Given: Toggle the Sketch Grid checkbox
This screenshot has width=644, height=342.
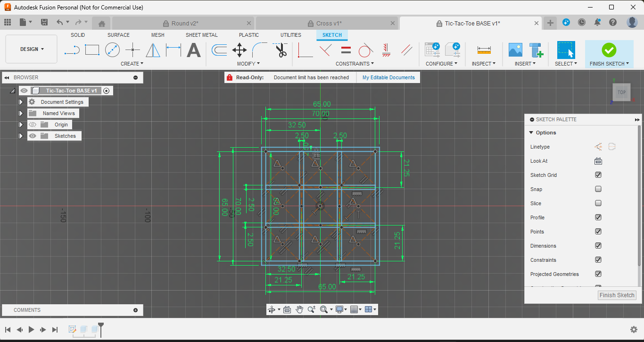Looking at the screenshot, I should tap(598, 175).
